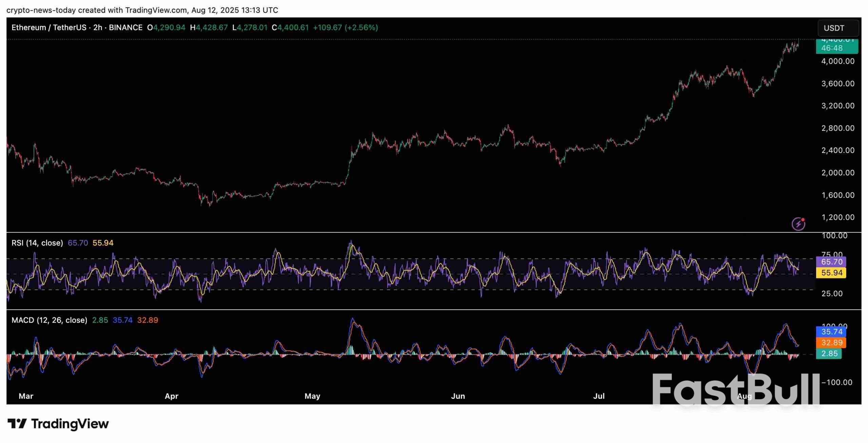Click the green 2.85 histogram axis tag
This screenshot has height=443, width=868.
point(829,353)
